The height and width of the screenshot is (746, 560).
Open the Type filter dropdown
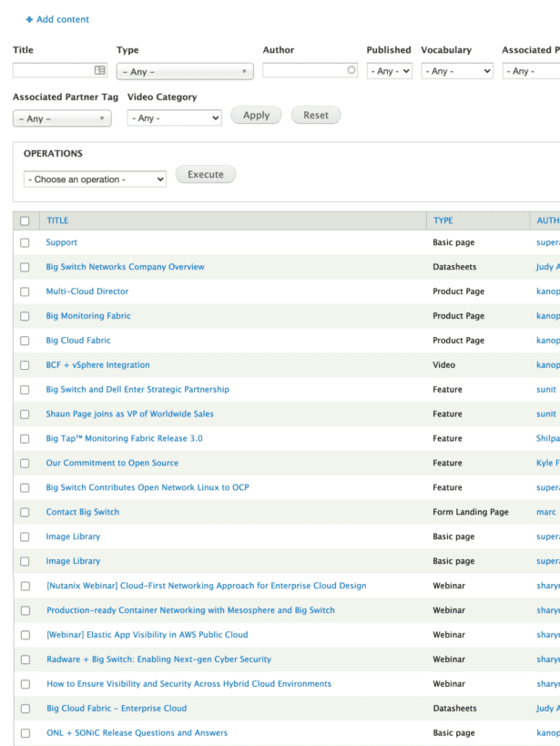[185, 71]
